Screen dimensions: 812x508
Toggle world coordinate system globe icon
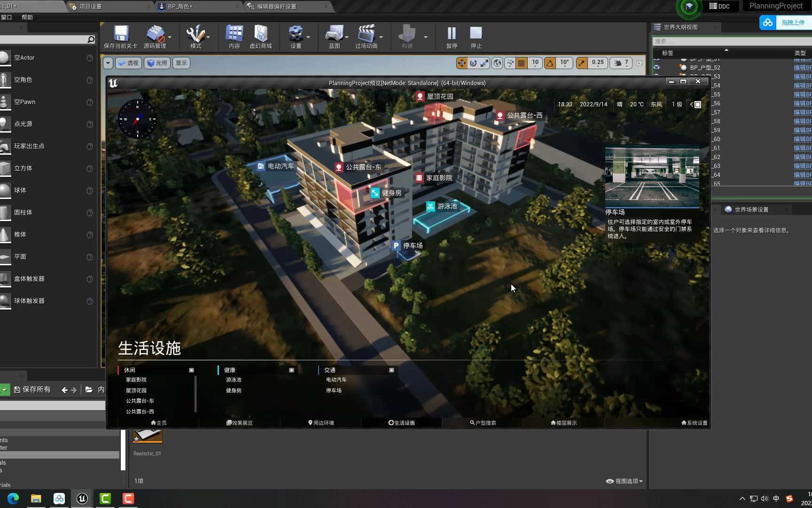click(497, 63)
